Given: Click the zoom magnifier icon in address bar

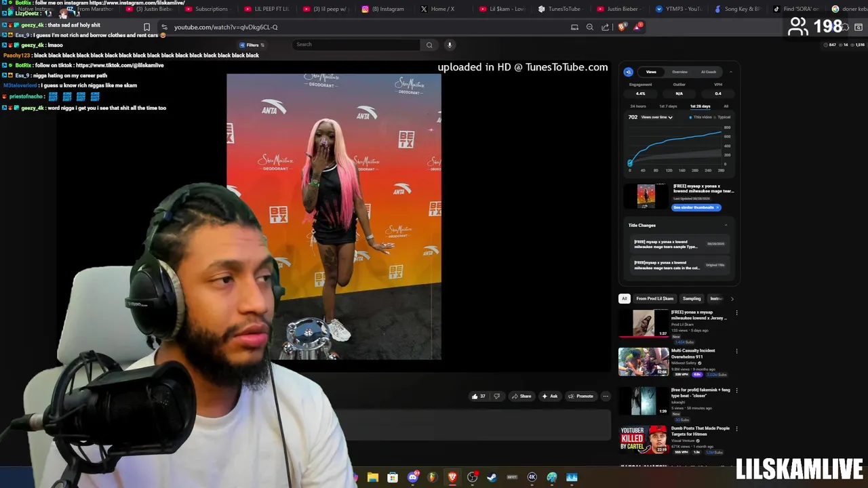Looking at the screenshot, I should (590, 27).
